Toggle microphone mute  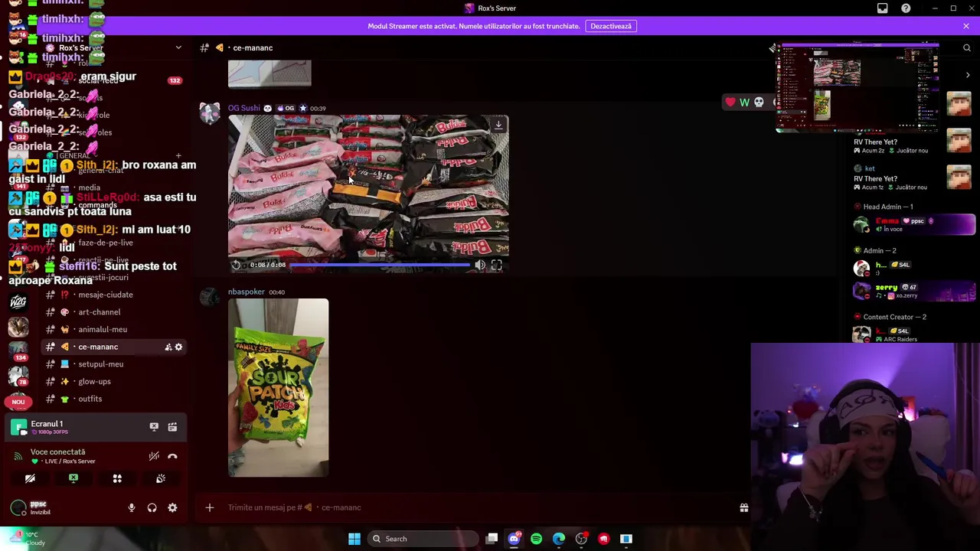point(131,507)
